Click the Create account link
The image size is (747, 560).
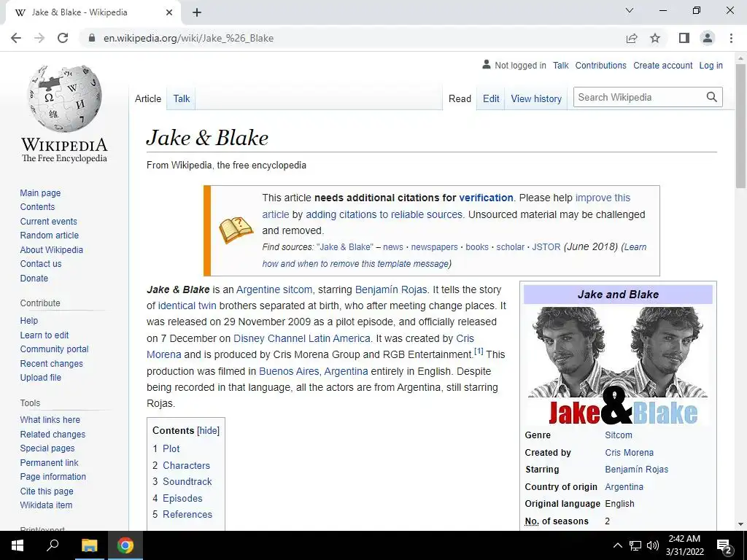pos(662,65)
